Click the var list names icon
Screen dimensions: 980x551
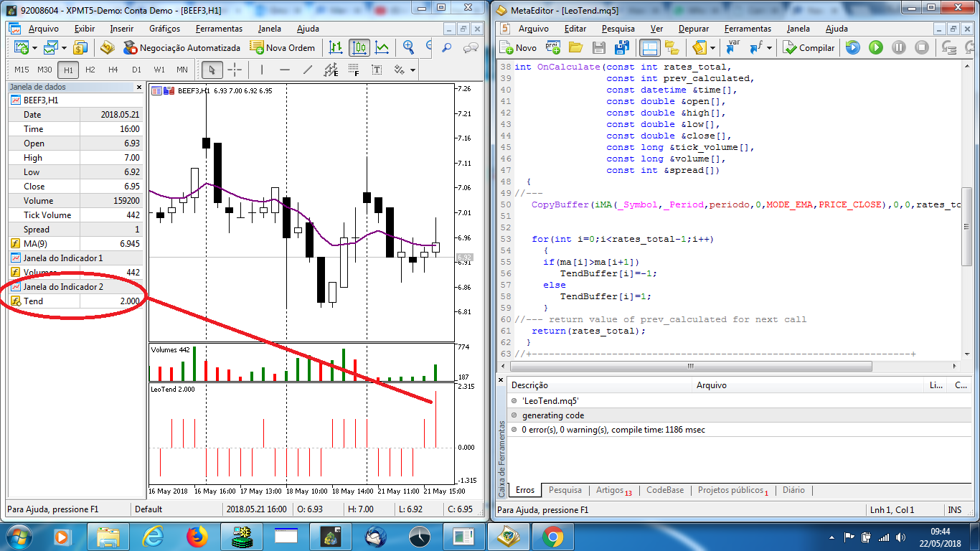tap(732, 47)
